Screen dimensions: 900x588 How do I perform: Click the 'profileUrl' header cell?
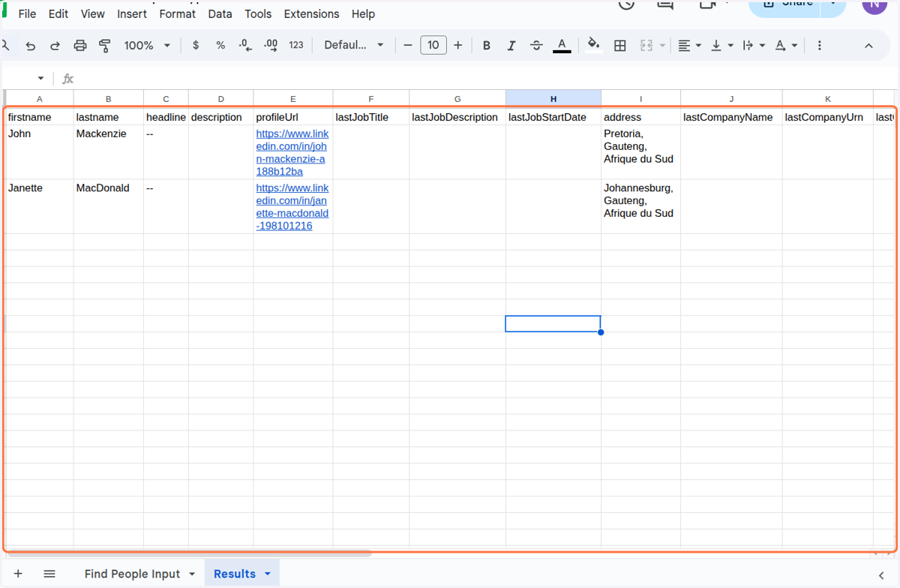pos(293,117)
